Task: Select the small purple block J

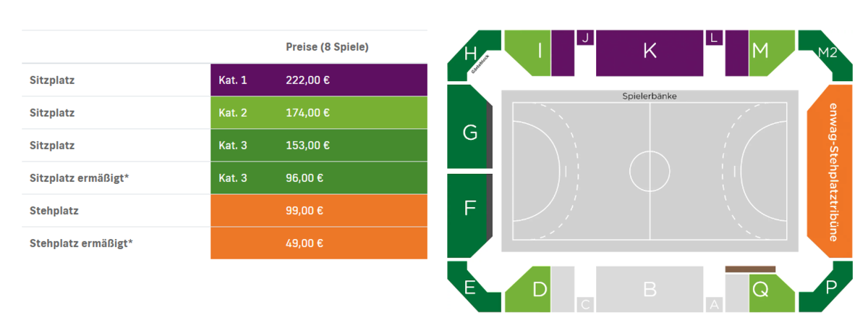Action: coord(585,38)
